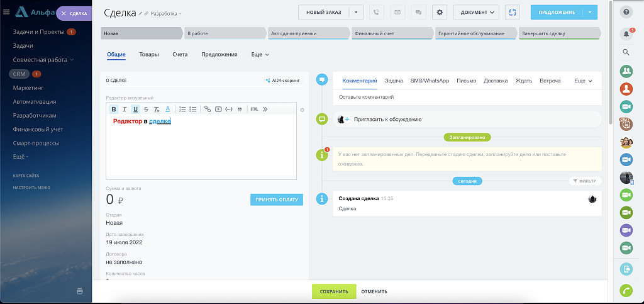Screen dimensions: 644x304
Task: Toggle underline formatting in the editor
Action: 135,109
